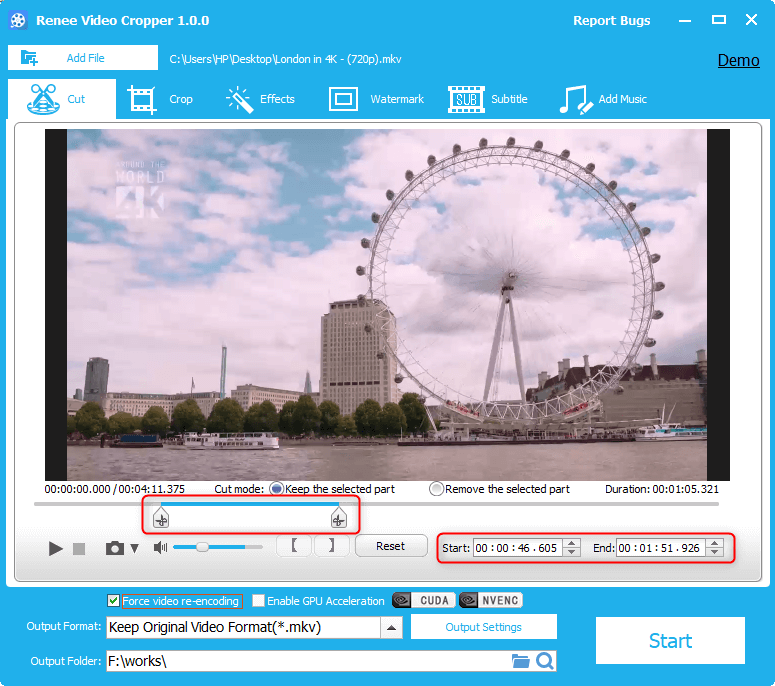Click the Reset button
This screenshot has height=686, width=775.
coord(390,546)
